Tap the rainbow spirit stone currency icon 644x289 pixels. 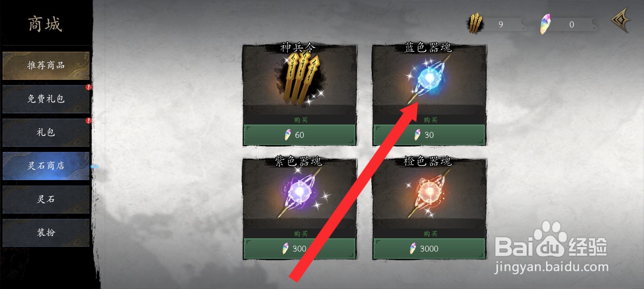pos(545,24)
